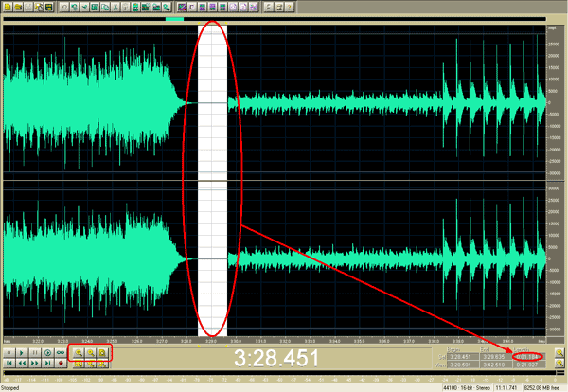This screenshot has height=392, width=568.
Task: Pause playback using the Pause button
Action: click(34, 352)
